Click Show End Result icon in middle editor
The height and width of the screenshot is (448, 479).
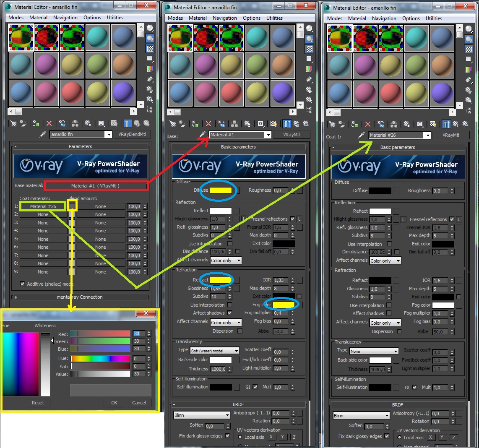coord(287,124)
